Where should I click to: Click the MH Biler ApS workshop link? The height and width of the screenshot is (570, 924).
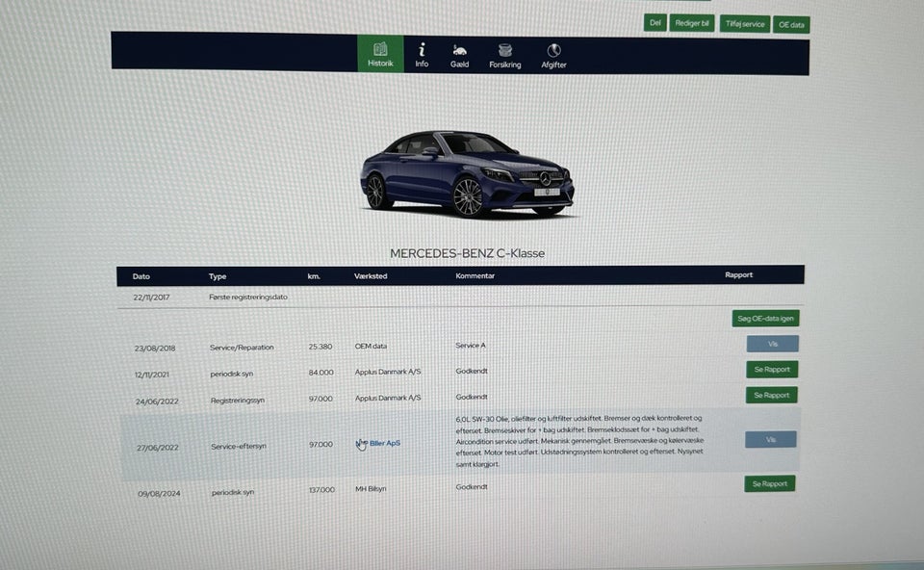pos(380,443)
